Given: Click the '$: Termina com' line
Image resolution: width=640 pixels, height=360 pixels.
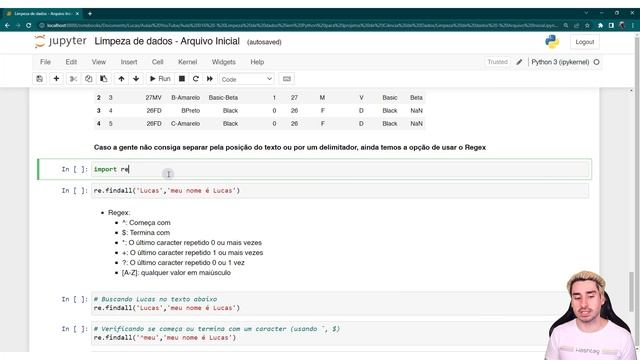Looking at the screenshot, I should tap(146, 233).
